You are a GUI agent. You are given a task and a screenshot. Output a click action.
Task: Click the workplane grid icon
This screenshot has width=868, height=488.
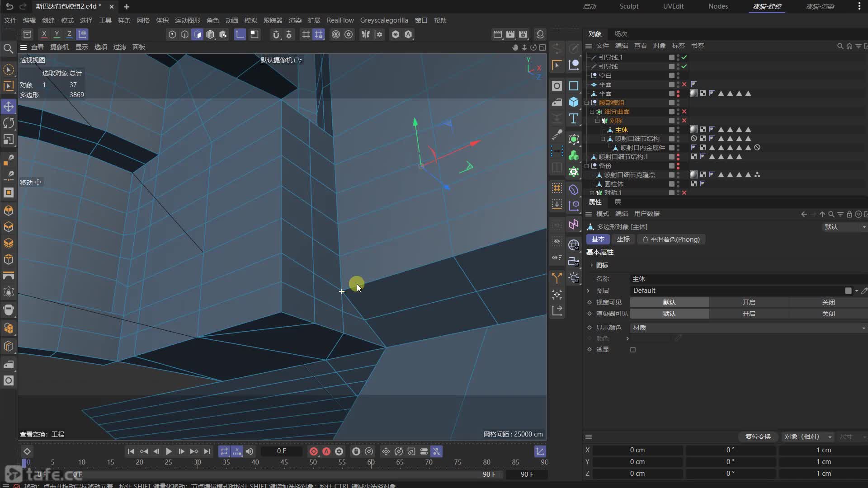306,34
